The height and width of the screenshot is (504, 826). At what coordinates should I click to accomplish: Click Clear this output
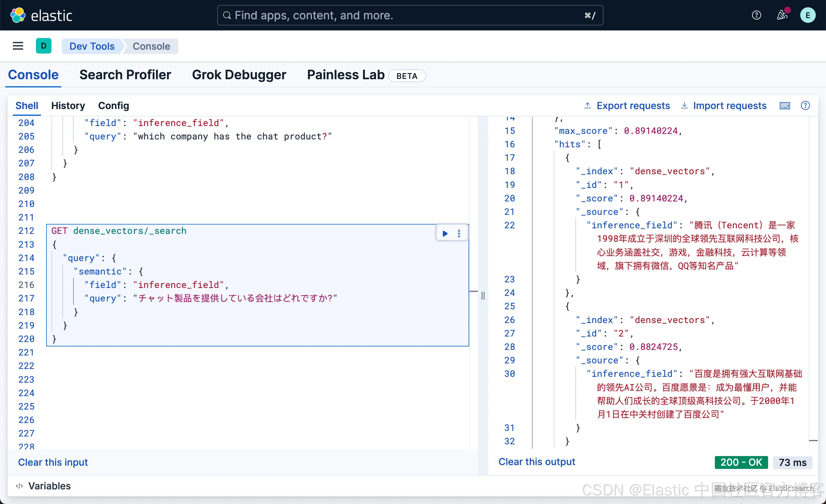coord(536,462)
